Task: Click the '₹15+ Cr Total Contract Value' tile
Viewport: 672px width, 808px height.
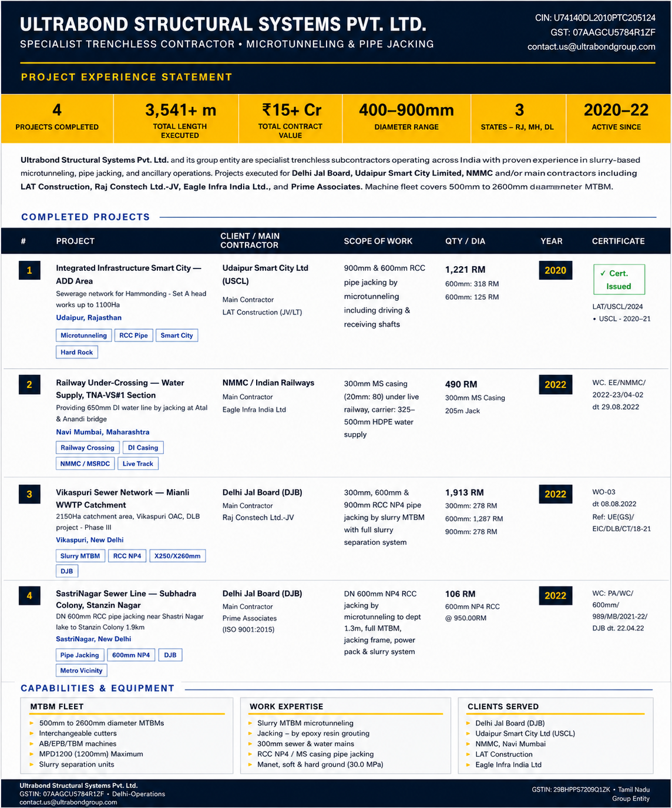Action: 291,118
